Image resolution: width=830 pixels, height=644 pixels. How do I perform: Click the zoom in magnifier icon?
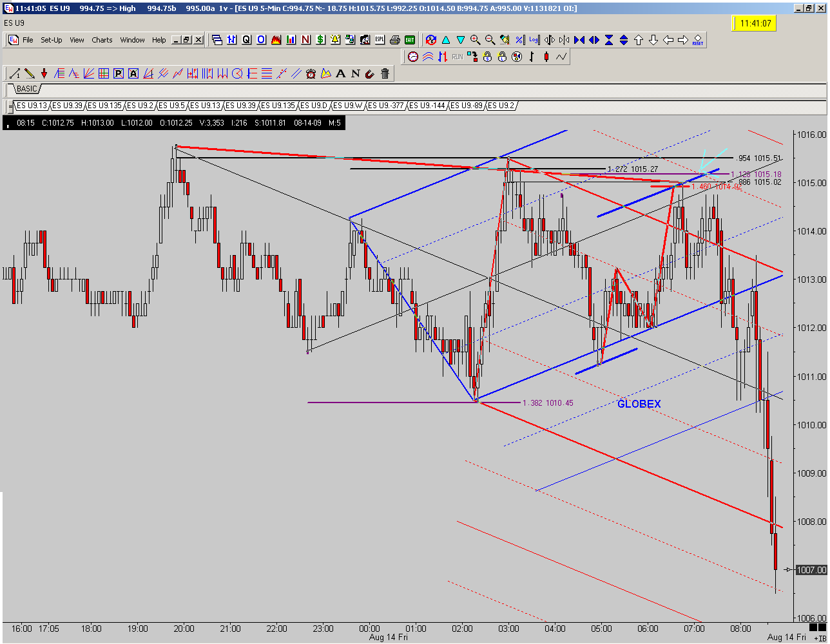coord(475,40)
